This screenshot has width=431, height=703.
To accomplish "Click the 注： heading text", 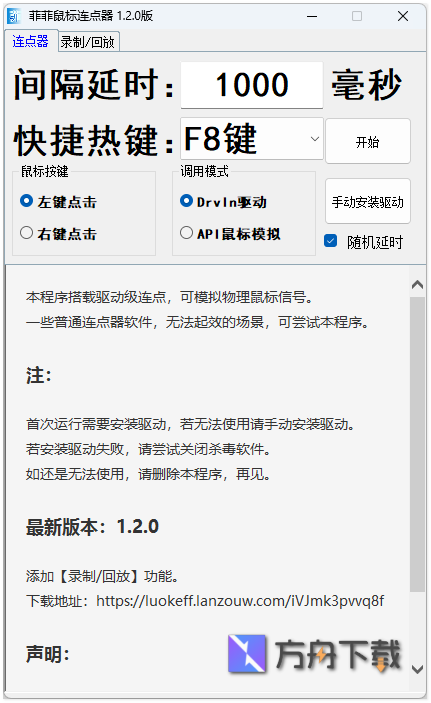I will click(39, 375).
